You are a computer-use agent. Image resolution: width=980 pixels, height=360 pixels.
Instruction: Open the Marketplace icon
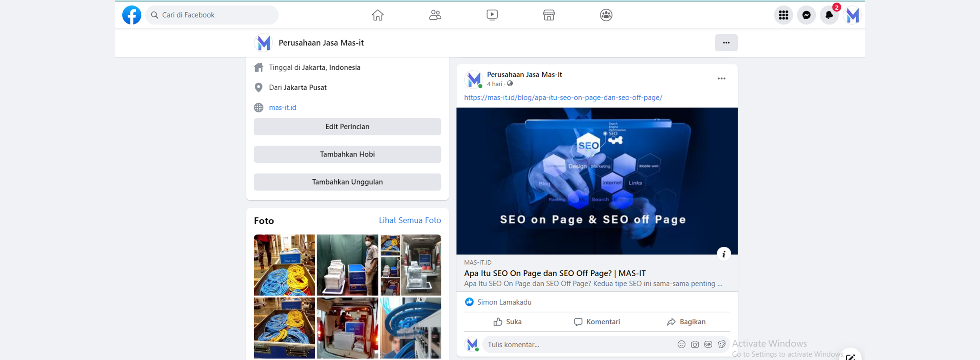click(x=549, y=15)
